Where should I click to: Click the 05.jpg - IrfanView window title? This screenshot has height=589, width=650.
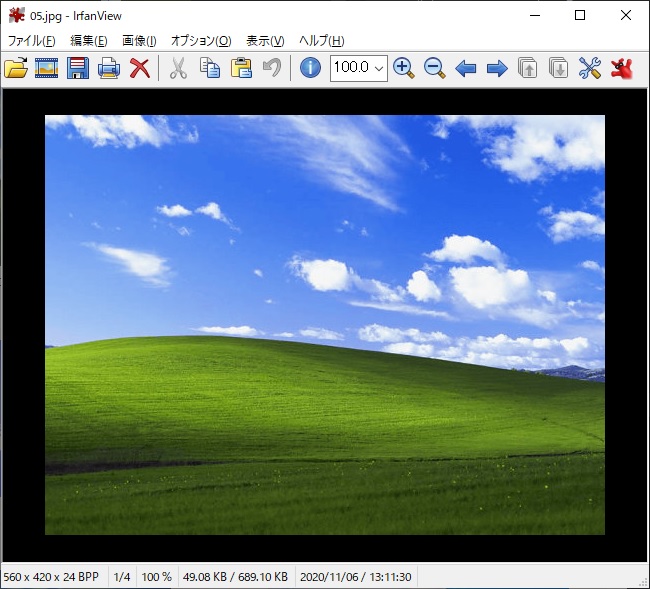(76, 16)
